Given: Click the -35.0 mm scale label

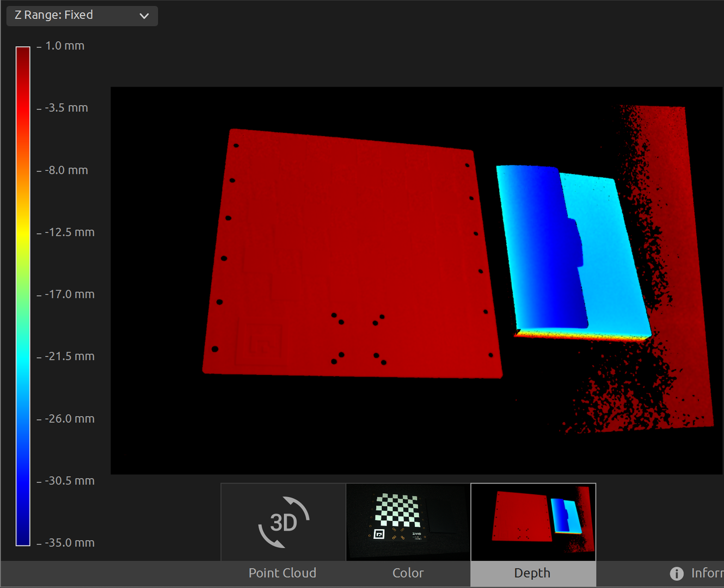Looking at the screenshot, I should (x=70, y=543).
